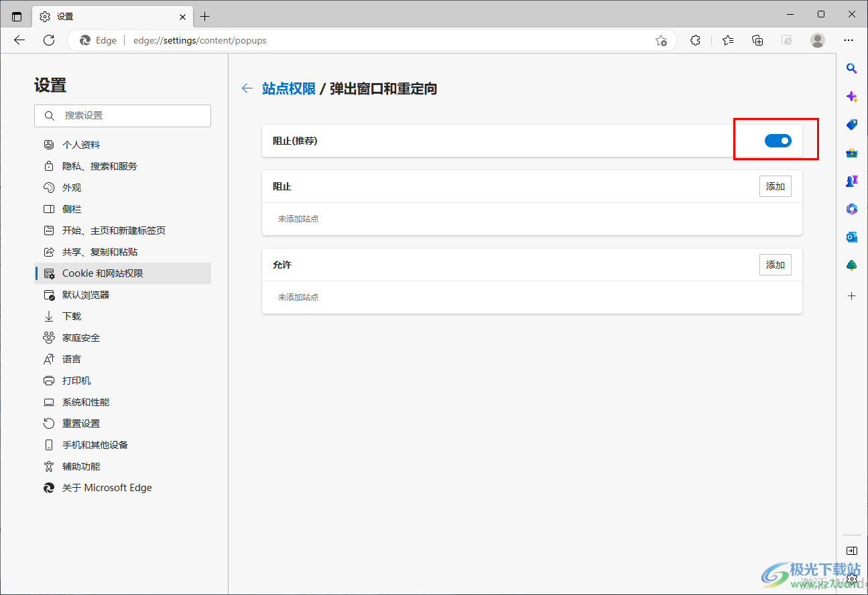
Task: Open the Extensions puzzle icon
Action: (x=695, y=40)
